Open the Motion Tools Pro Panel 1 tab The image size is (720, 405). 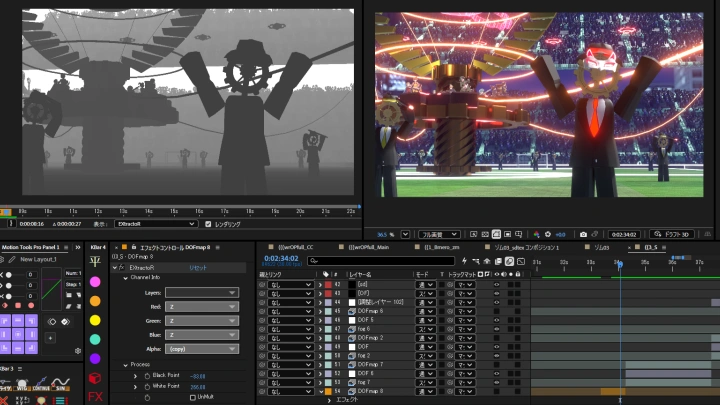click(x=30, y=248)
